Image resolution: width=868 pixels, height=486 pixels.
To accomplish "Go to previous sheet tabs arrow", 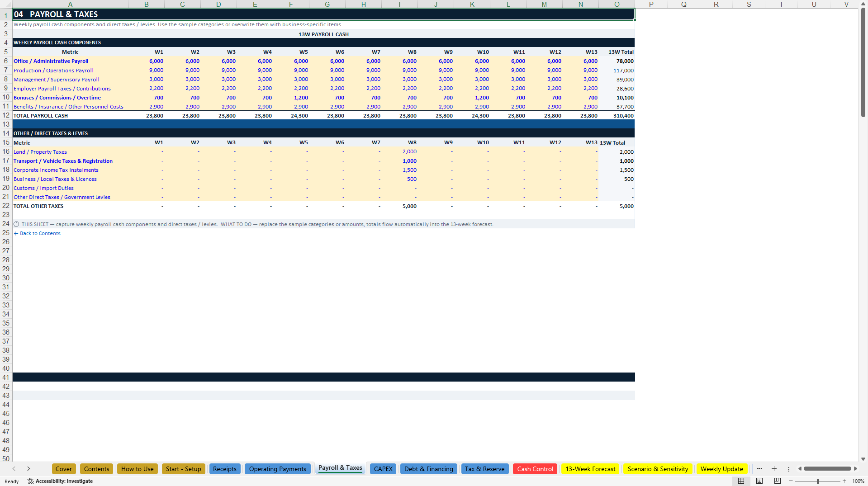I will click(x=14, y=469).
